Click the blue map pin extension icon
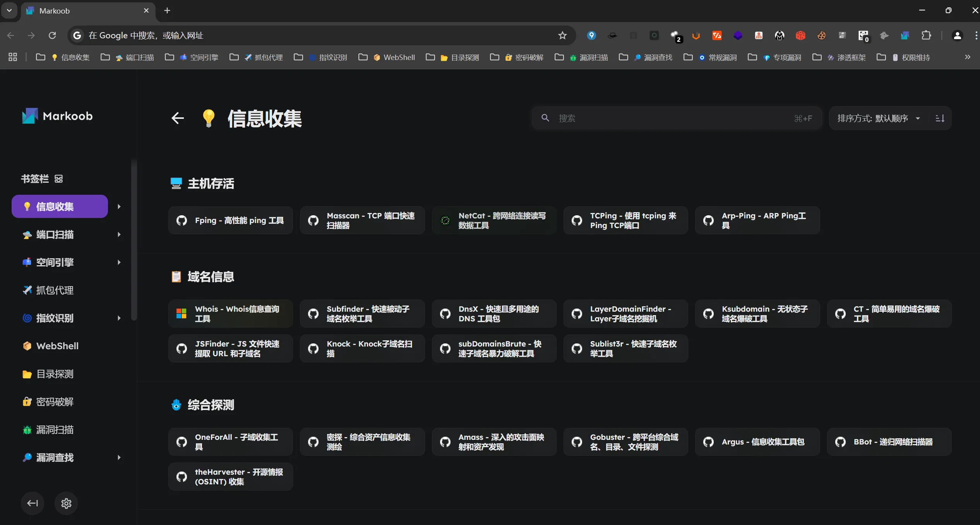Image resolution: width=980 pixels, height=525 pixels. click(x=591, y=36)
